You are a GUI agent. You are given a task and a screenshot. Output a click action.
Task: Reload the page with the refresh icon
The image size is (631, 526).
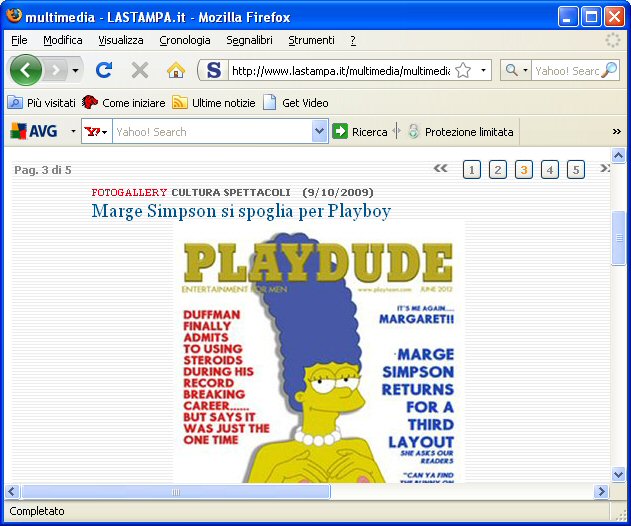[x=104, y=70]
